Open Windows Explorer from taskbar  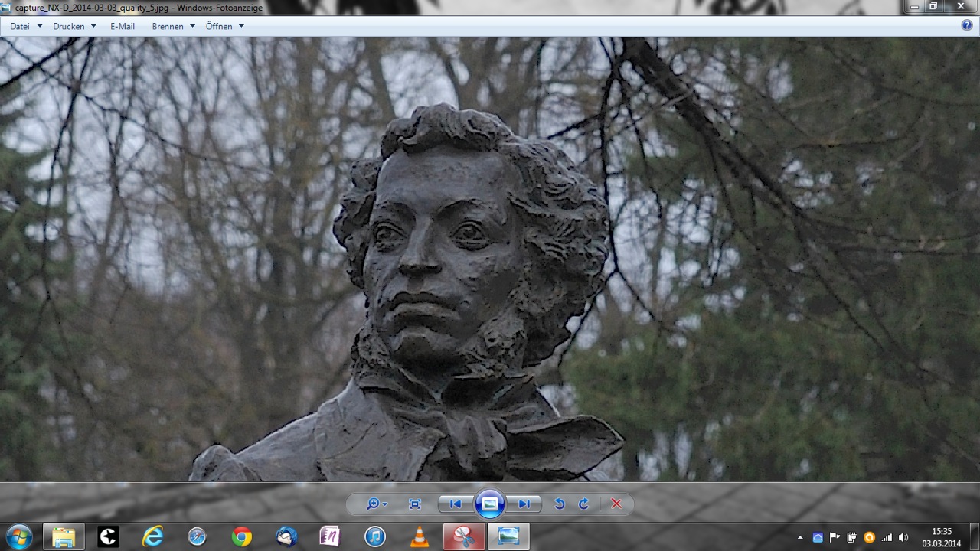tap(64, 537)
